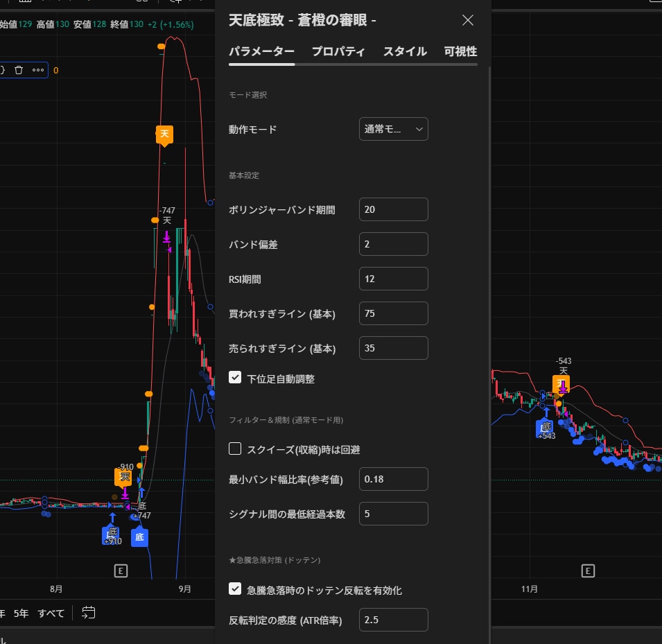662x644 pixels.
Task: Open the go-to-date calendar icon
Action: tap(88, 612)
